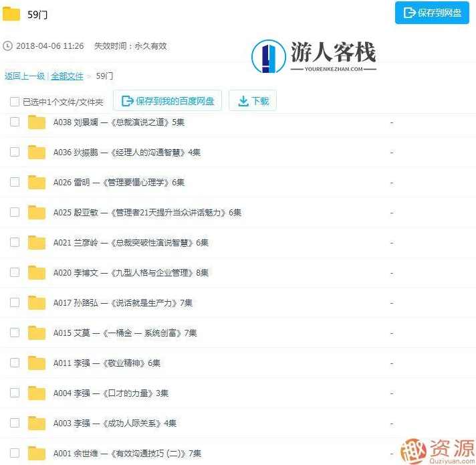The width and height of the screenshot is (476, 465).
Task: Click the 失效时间：永久有效 text
Action: (130, 46)
